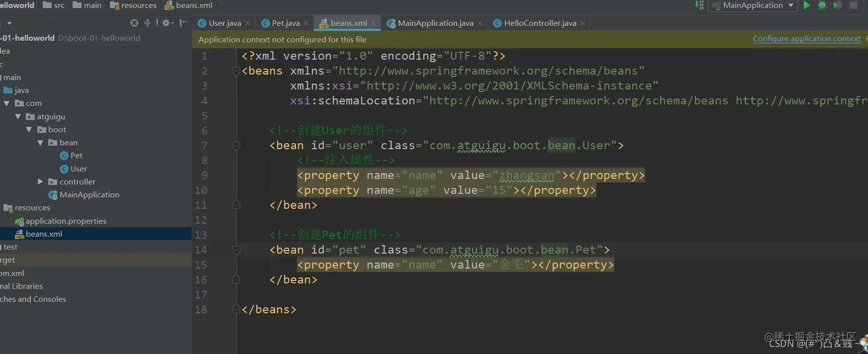Click the locate/scroll-from-source target icon
Screen dimensions: 868x354
coord(134,23)
